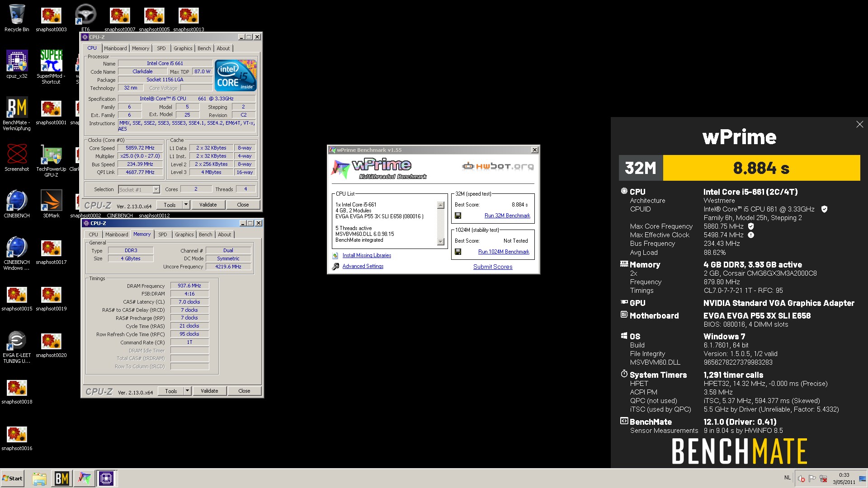Launch SuperPiMod shortcut icon

point(51,67)
